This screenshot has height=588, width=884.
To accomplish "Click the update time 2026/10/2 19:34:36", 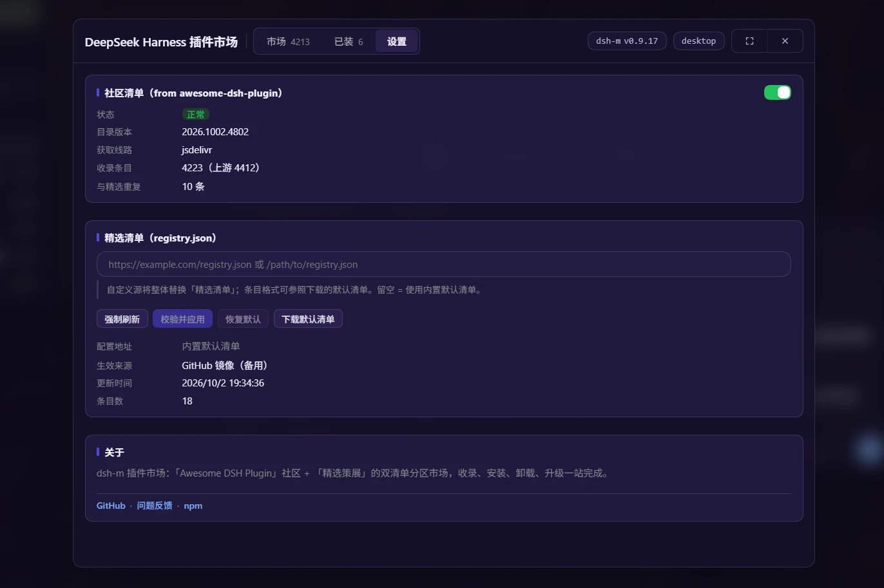I will pyautogui.click(x=223, y=383).
